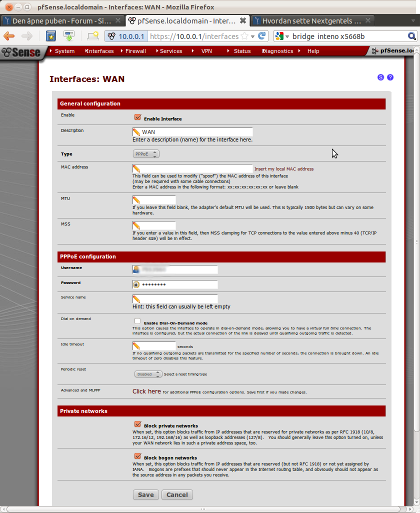
Task: Click here for advanced PPPoE options
Action: (x=146, y=391)
